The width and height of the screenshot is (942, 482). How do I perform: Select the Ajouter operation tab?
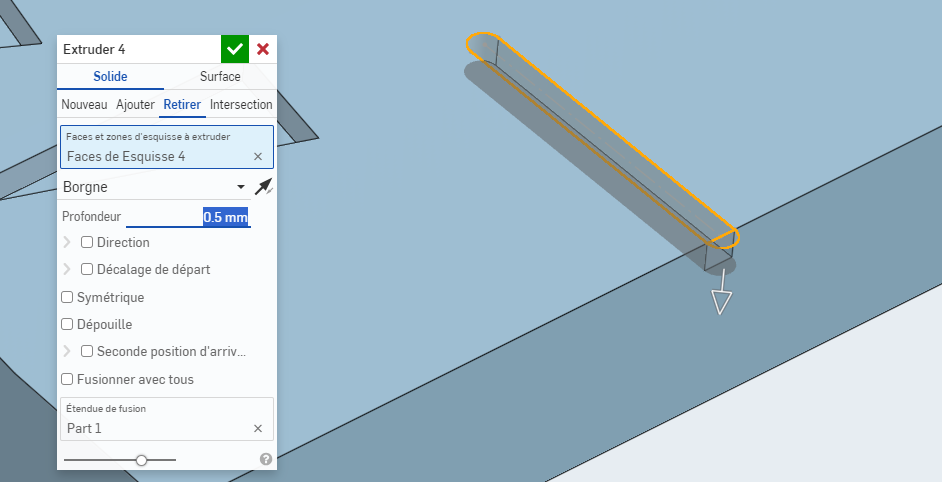(135, 105)
